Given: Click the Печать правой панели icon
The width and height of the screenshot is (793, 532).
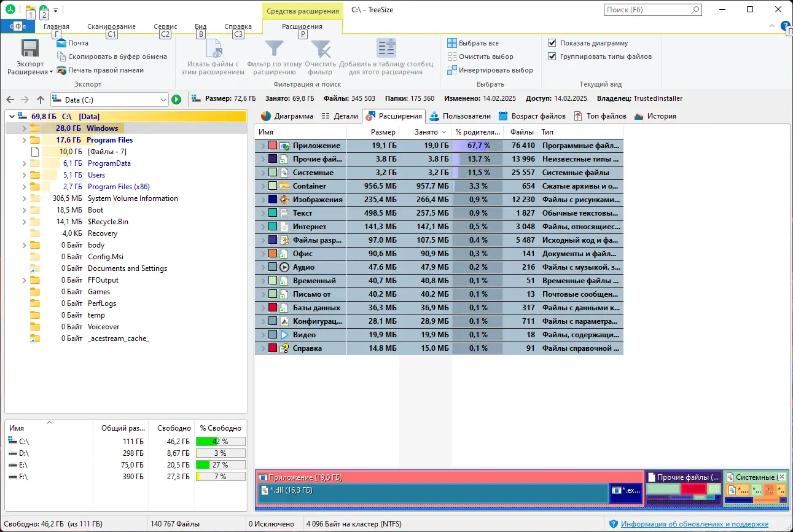Looking at the screenshot, I should [x=60, y=69].
